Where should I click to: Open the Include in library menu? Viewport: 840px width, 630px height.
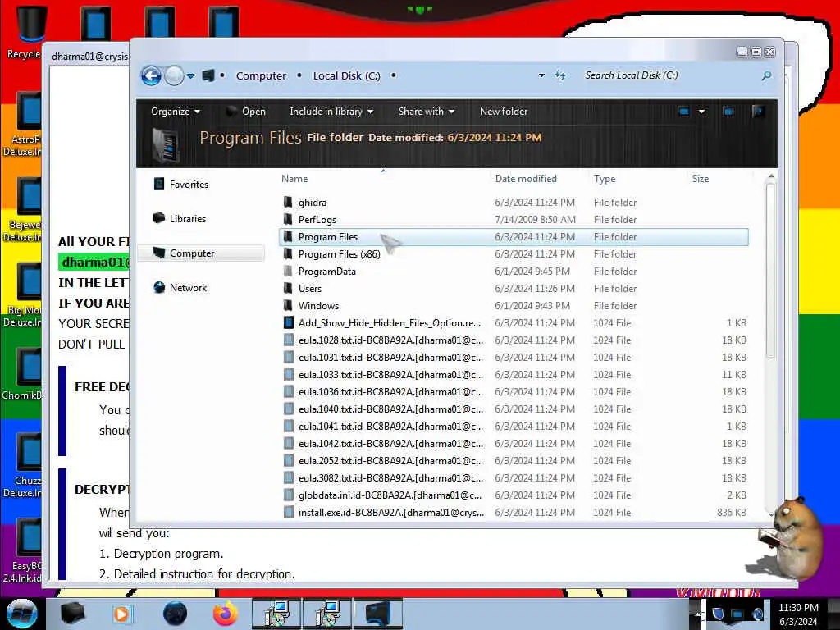click(x=331, y=112)
